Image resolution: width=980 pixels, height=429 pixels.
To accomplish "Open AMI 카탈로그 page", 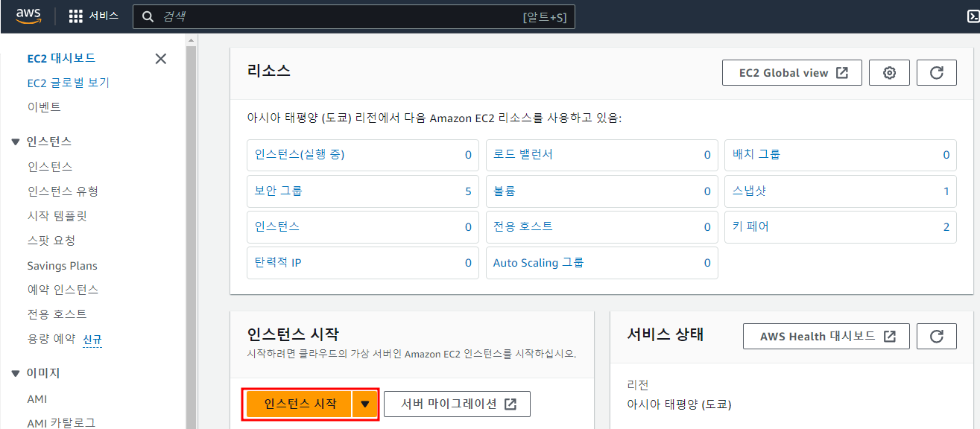I will coord(61,423).
